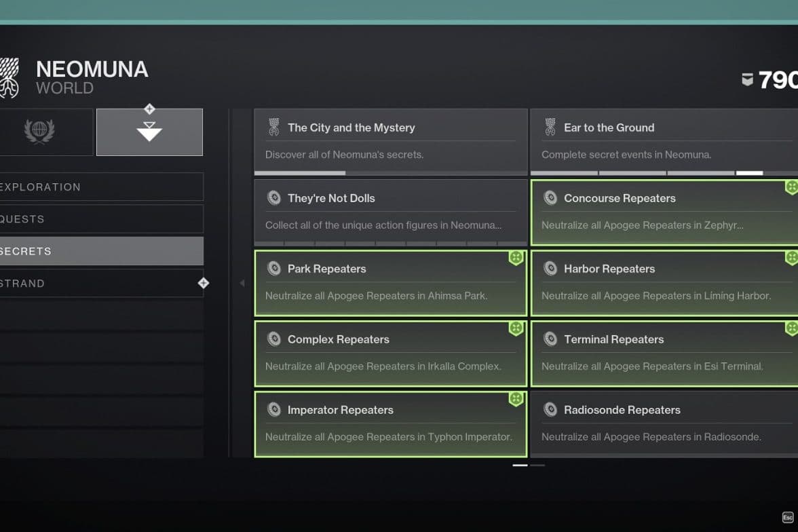Open the Exploration category

101,187
